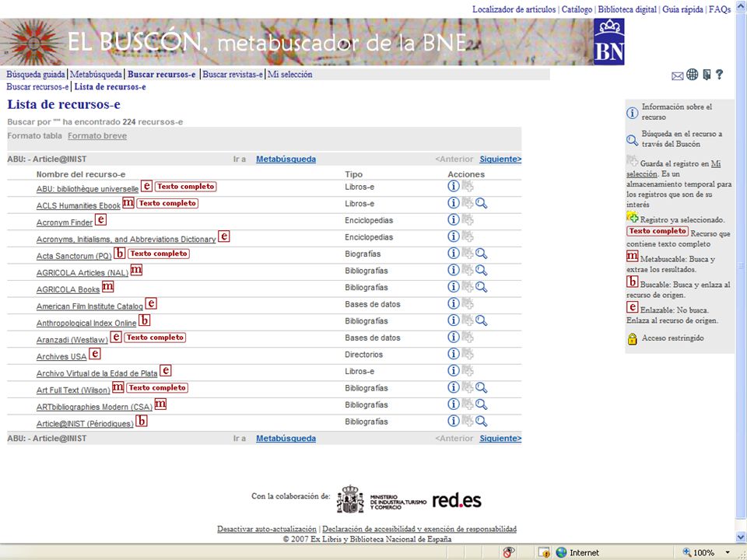Open Archives USA link
This screenshot has height=560, width=747.
61,357
